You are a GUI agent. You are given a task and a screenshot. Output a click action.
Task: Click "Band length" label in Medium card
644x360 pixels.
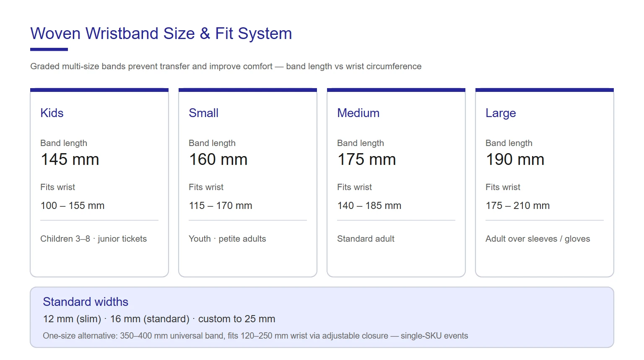tap(361, 143)
